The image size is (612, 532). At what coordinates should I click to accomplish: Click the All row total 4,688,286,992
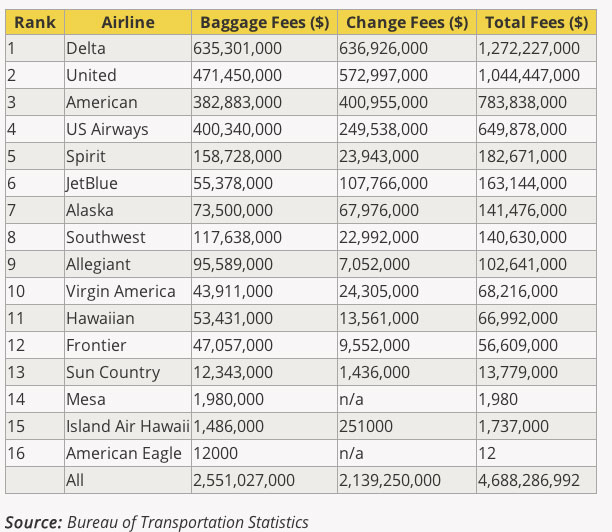(x=528, y=480)
